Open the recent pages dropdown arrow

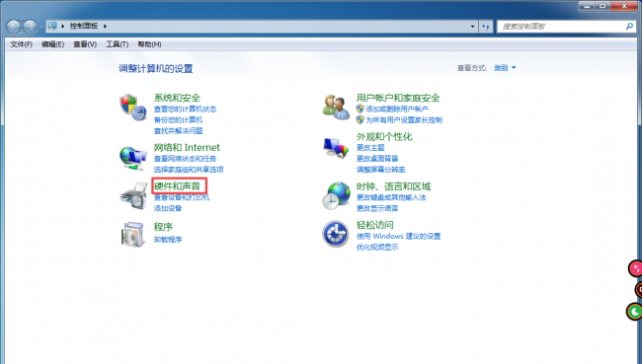click(x=41, y=27)
